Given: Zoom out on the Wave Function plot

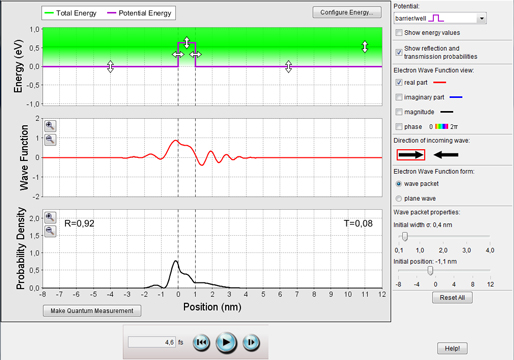Looking at the screenshot, I should point(50,139).
